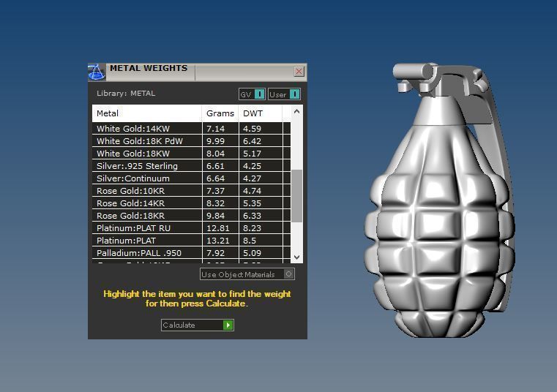Select the Rose Gold:10KR row
This screenshot has height=392, width=557.
coord(191,191)
